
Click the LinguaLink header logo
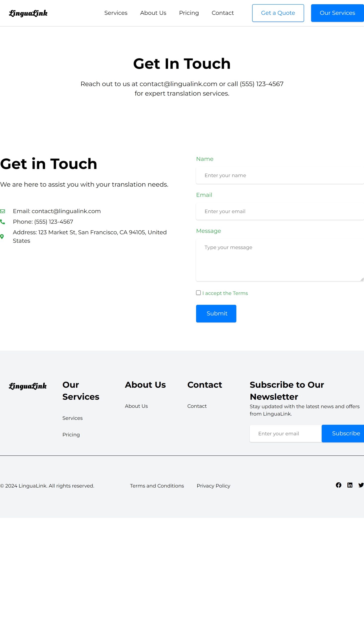tap(28, 13)
